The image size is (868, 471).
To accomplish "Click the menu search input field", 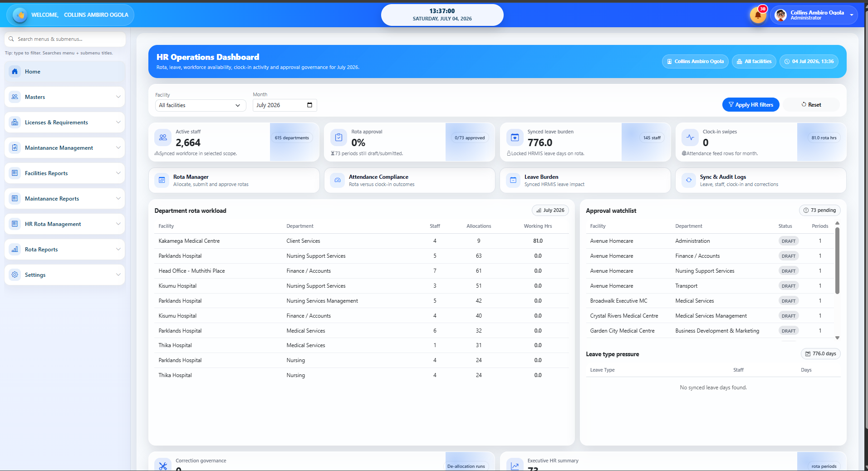I will tap(65, 39).
